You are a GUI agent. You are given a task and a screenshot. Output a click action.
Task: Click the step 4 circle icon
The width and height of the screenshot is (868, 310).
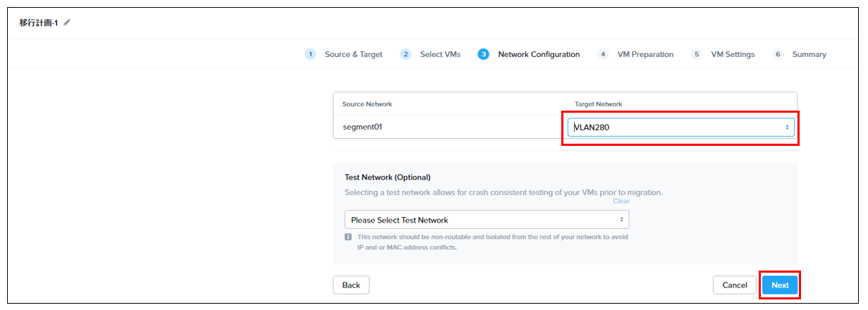tap(603, 54)
